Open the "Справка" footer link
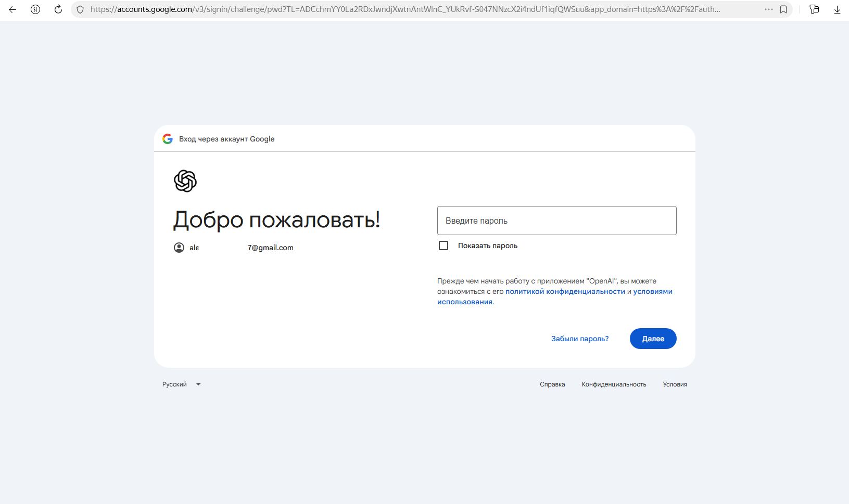Image resolution: width=849 pixels, height=504 pixels. pos(552,384)
